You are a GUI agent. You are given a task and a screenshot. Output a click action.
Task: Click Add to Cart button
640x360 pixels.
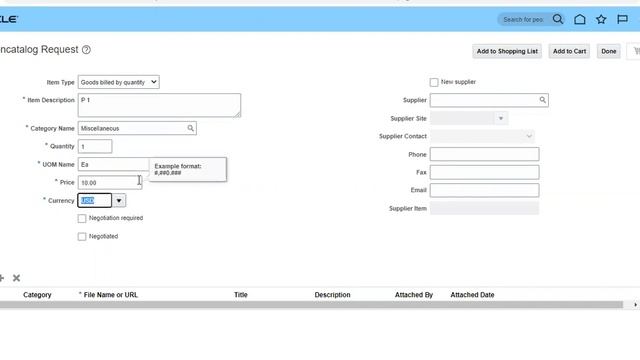pos(569,51)
